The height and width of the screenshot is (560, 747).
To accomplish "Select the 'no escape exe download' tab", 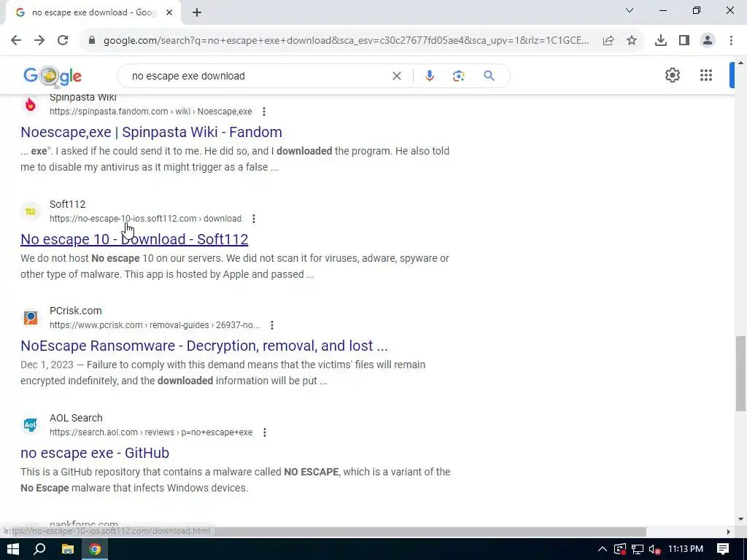I will pos(93,12).
